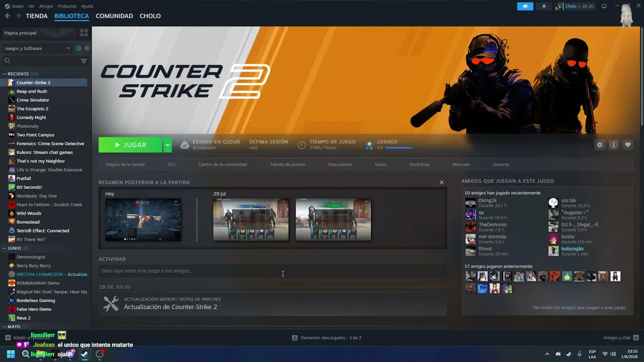
Task: Open Actualización de Counter-Strike 2 news
Action: click(171, 307)
